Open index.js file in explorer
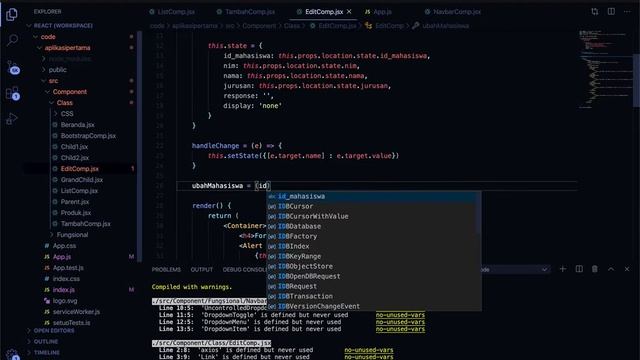This screenshot has height=360, width=640. point(64,290)
